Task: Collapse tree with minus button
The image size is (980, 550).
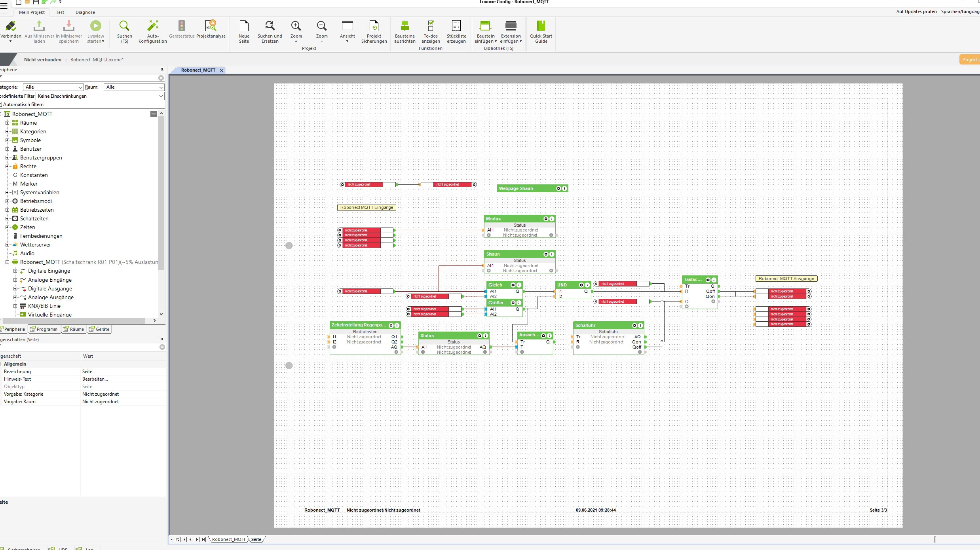Action: (x=154, y=114)
